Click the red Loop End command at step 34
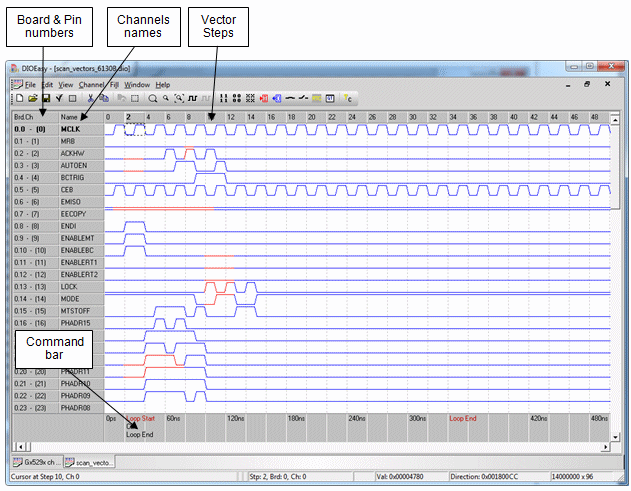Viewport: 631px width, 491px height. point(463,418)
